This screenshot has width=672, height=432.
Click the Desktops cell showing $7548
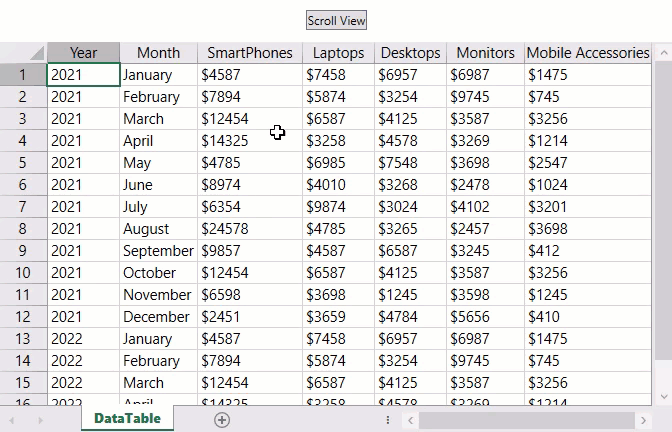click(x=410, y=163)
